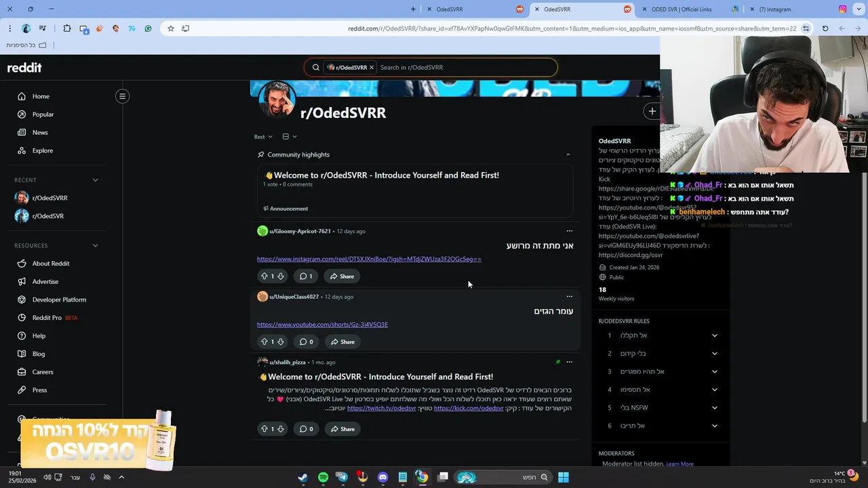This screenshot has height=488, width=868.
Task: Open the Press page
Action: (39, 390)
